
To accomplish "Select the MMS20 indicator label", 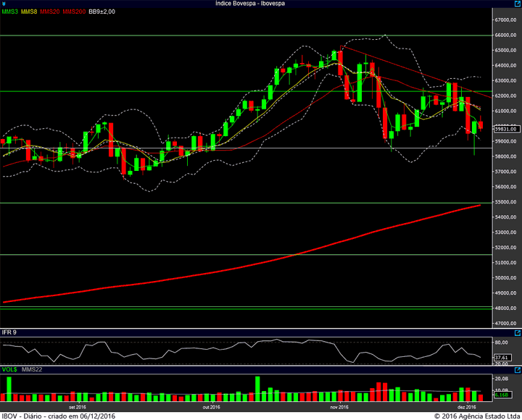I will (x=50, y=12).
